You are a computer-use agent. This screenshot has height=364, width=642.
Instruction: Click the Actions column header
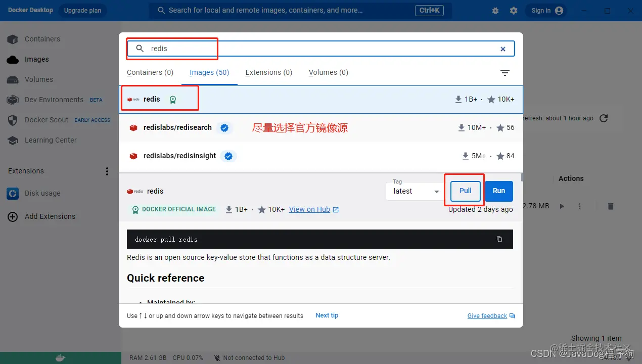tap(571, 178)
